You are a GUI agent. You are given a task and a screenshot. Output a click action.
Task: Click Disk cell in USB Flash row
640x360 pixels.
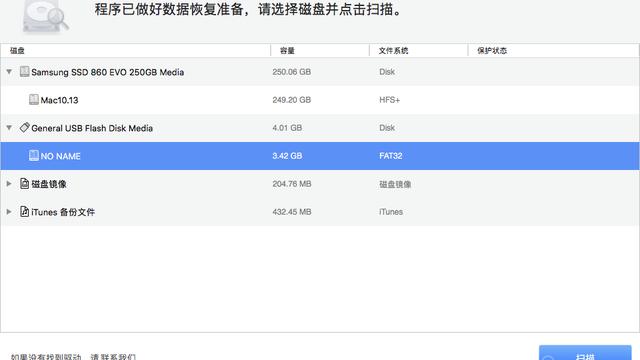(387, 128)
